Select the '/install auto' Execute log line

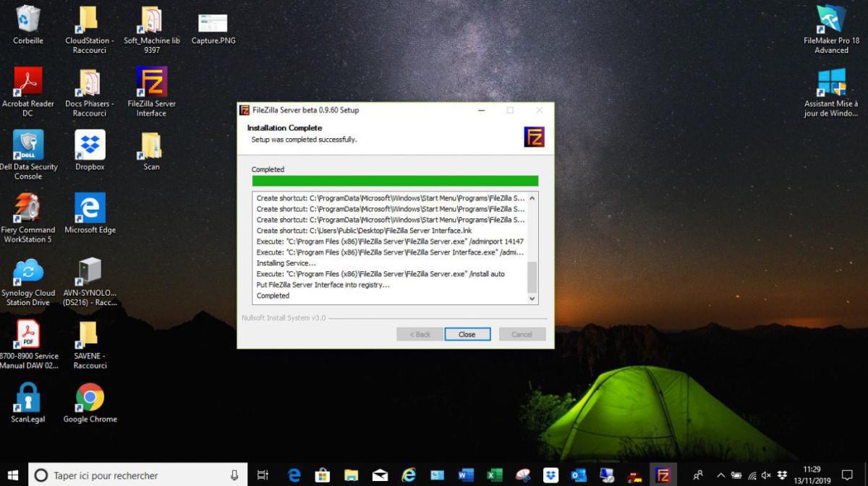380,274
